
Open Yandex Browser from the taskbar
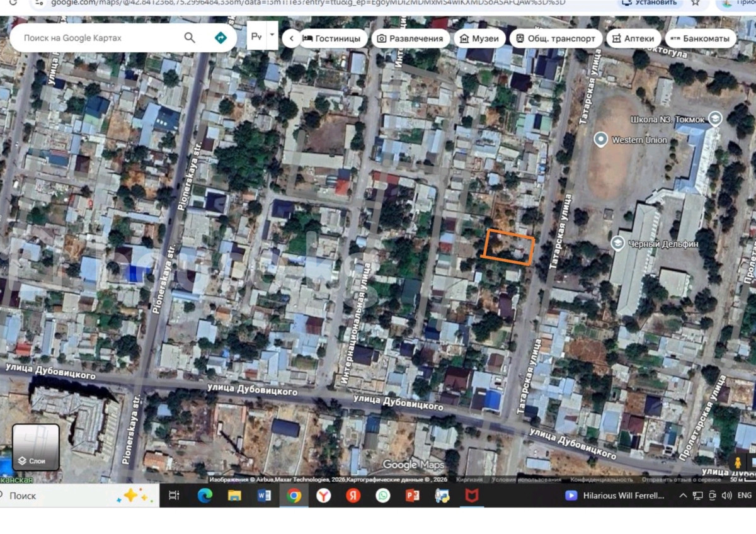[323, 496]
